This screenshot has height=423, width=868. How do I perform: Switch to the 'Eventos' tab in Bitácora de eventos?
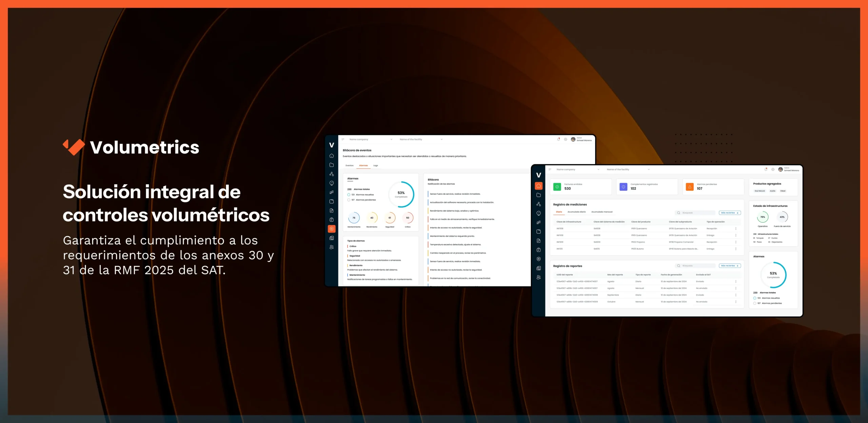(349, 166)
